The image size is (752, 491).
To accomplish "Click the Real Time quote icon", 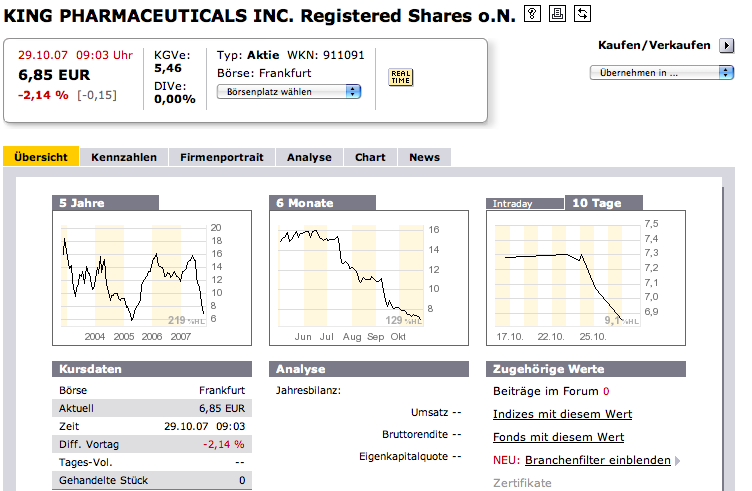I will tap(400, 78).
